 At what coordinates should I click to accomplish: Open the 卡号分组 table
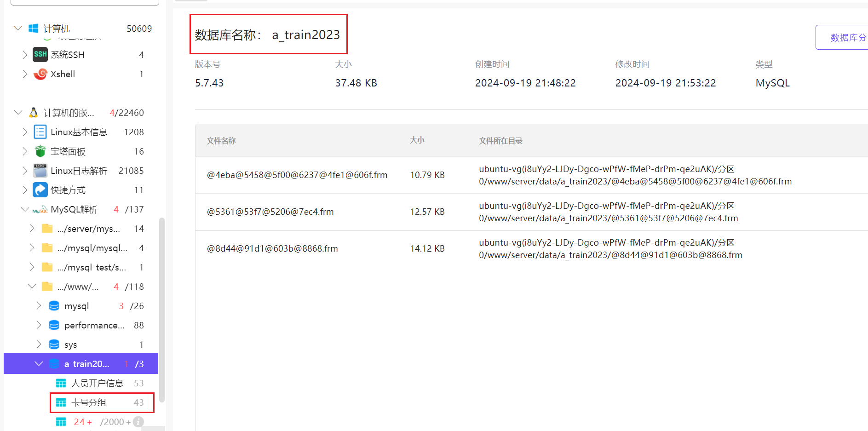pos(89,402)
